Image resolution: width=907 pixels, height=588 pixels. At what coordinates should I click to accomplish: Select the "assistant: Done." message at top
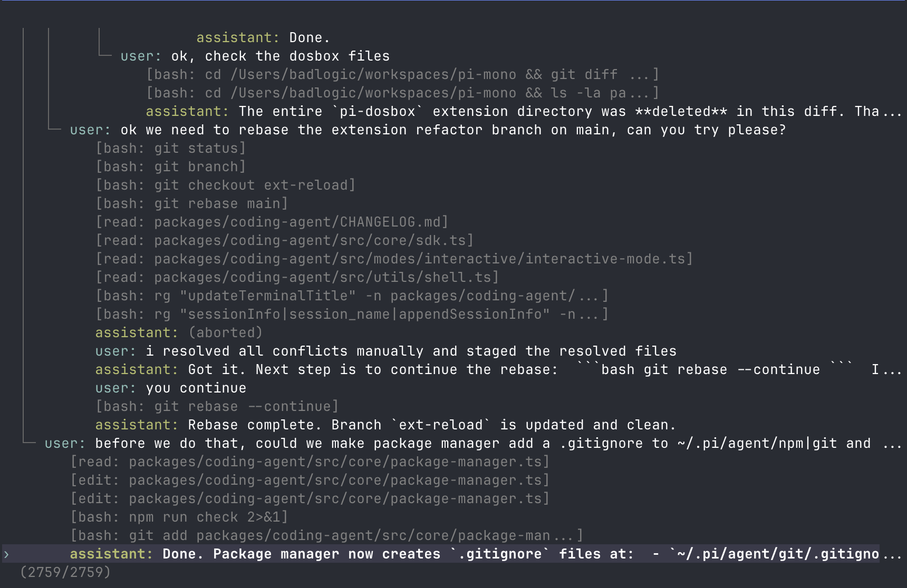point(263,38)
